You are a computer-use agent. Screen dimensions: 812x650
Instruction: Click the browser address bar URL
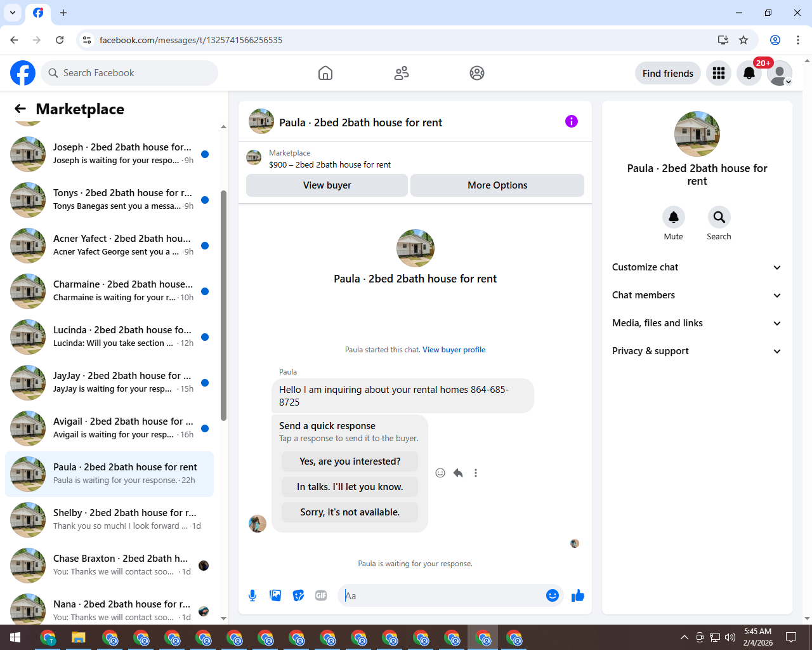191,40
